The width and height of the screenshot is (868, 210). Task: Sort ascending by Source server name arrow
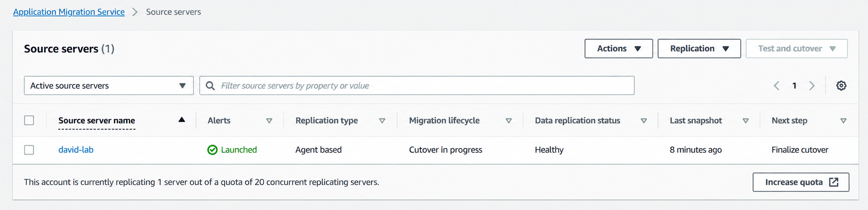point(182,120)
